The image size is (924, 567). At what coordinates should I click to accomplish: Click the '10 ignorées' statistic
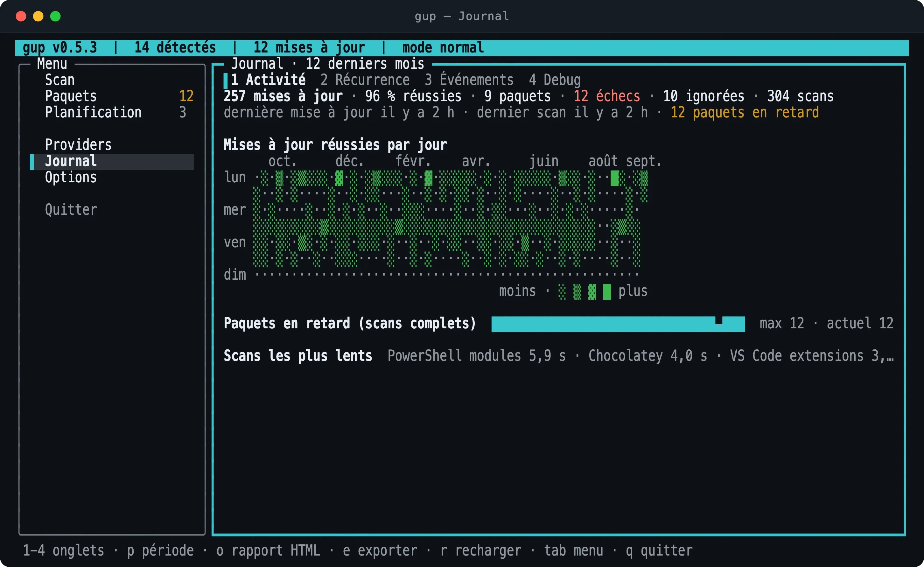click(703, 96)
